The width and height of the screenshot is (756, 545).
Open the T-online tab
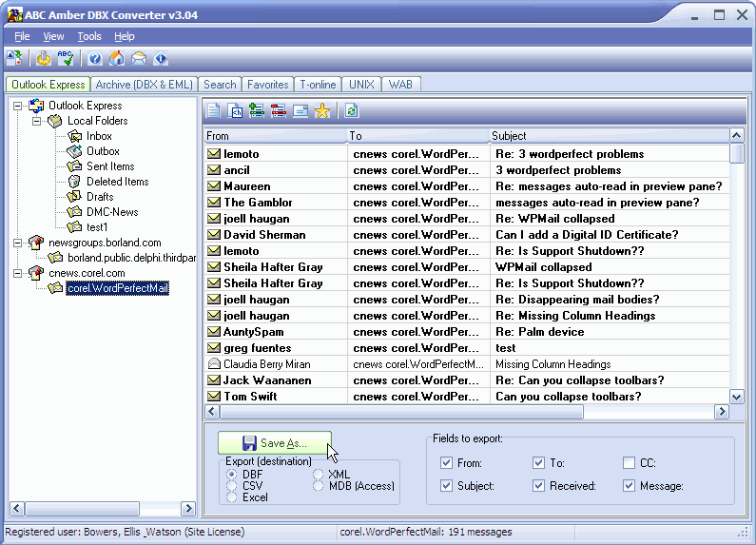(x=318, y=85)
